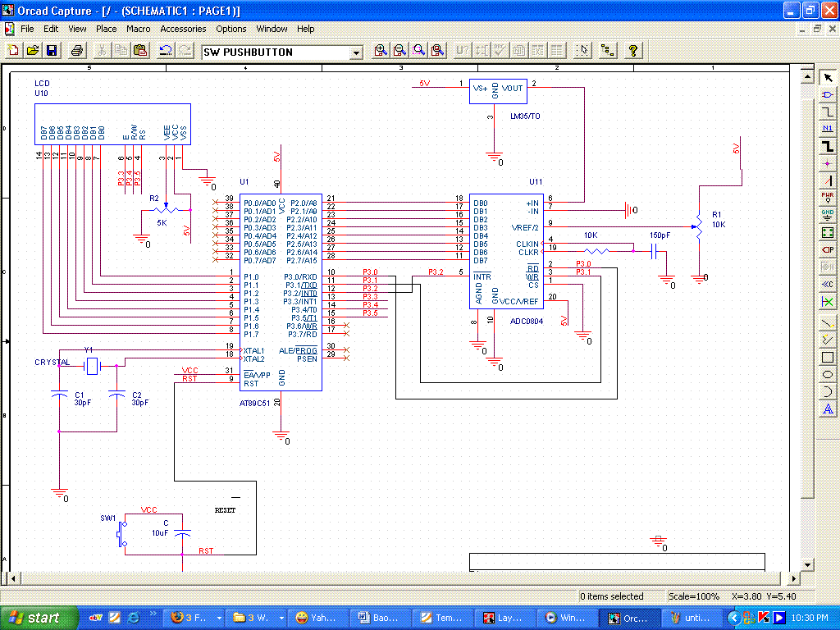The height and width of the screenshot is (630, 840).
Task: Select the Place Part tool
Action: (x=828, y=94)
